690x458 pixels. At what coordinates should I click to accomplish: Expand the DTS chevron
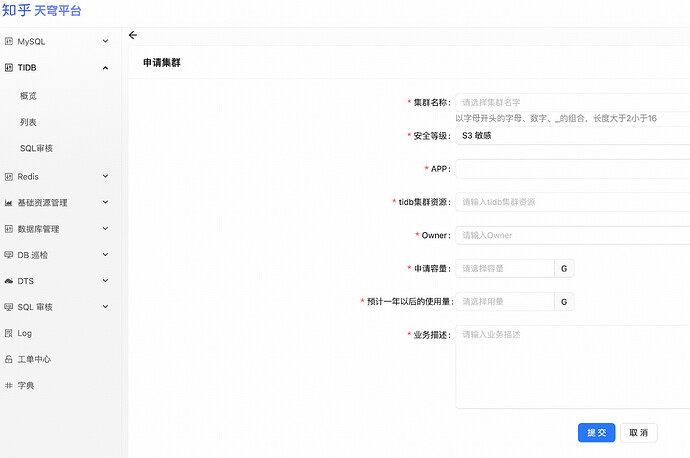tap(105, 280)
